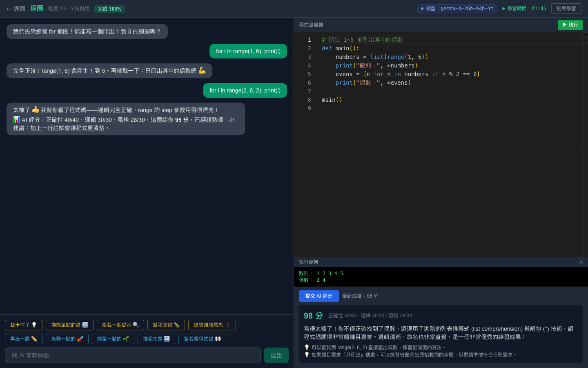
Task: Click the output line 偶數： 2 4
Action: [312, 280]
